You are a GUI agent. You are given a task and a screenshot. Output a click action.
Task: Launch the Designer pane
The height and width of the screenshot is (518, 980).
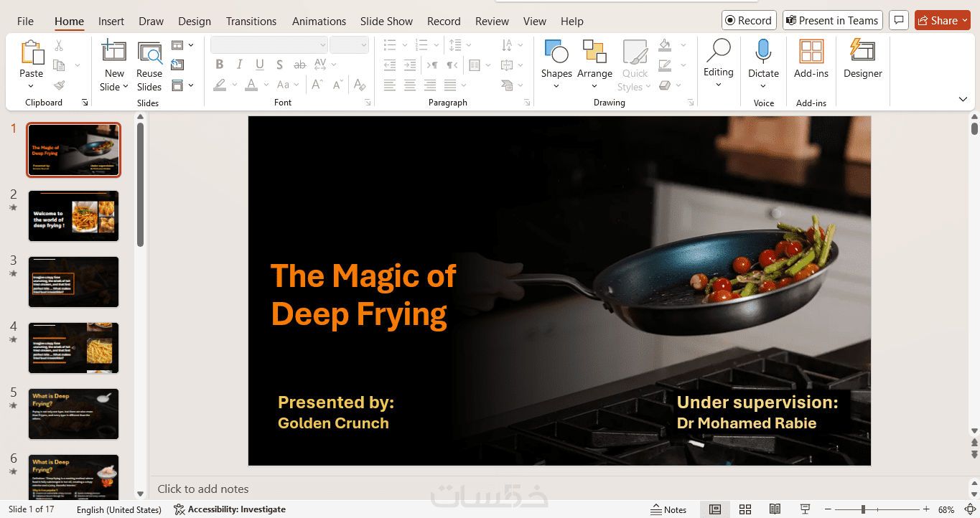862,59
